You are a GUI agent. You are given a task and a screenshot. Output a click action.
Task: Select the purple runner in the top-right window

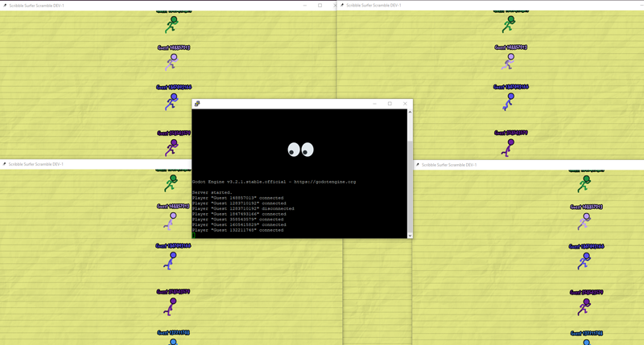508,148
